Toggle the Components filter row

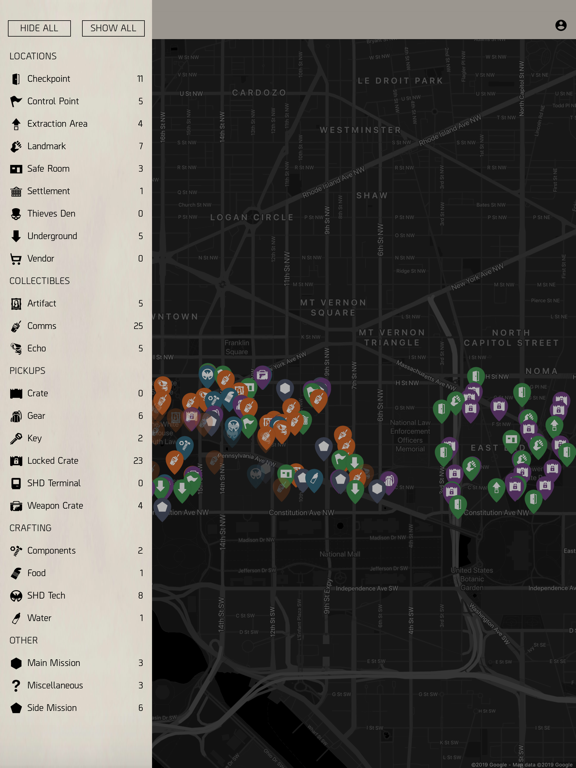click(x=76, y=551)
